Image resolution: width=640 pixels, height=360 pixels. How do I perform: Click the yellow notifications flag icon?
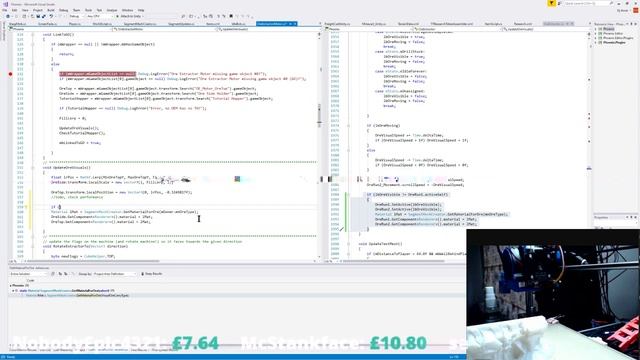click(x=551, y=3)
